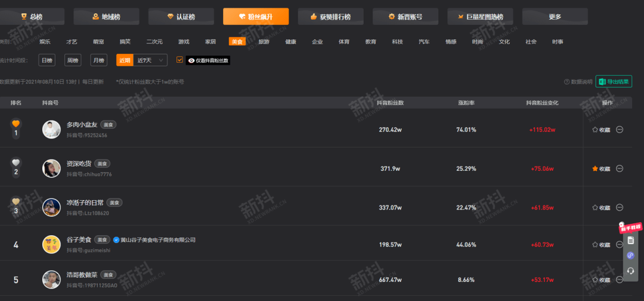The height and width of the screenshot is (301, 644).
Task: Switch to the 地域榜 tab
Action: pyautogui.click(x=106, y=17)
